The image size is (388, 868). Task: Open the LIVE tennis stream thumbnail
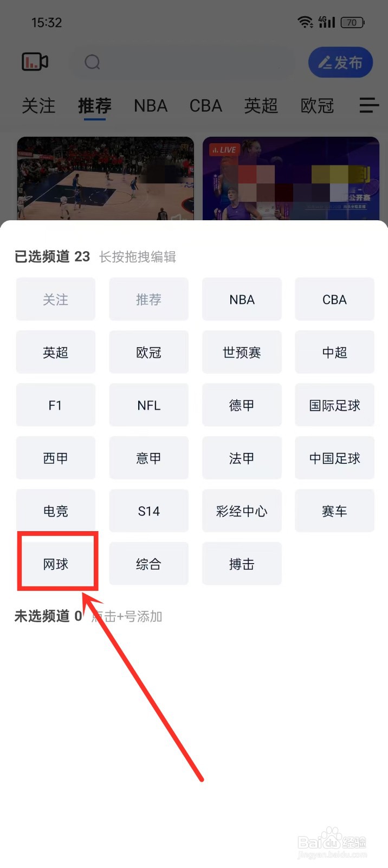point(291,179)
